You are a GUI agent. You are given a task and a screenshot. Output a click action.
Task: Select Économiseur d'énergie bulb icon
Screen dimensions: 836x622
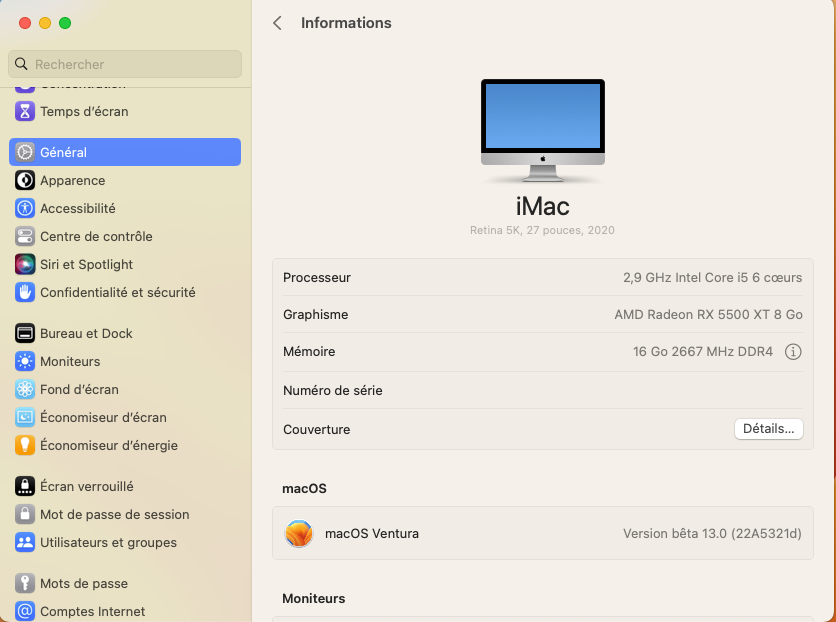pos(25,445)
